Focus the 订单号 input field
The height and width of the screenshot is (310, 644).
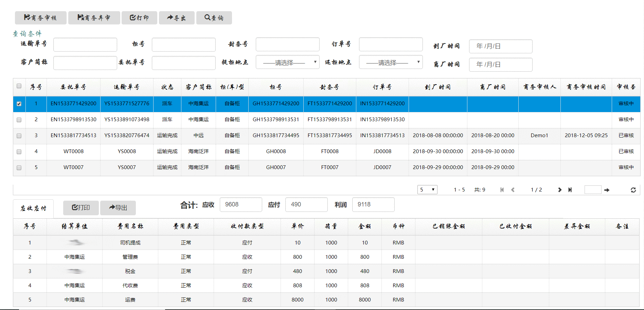tap(391, 44)
